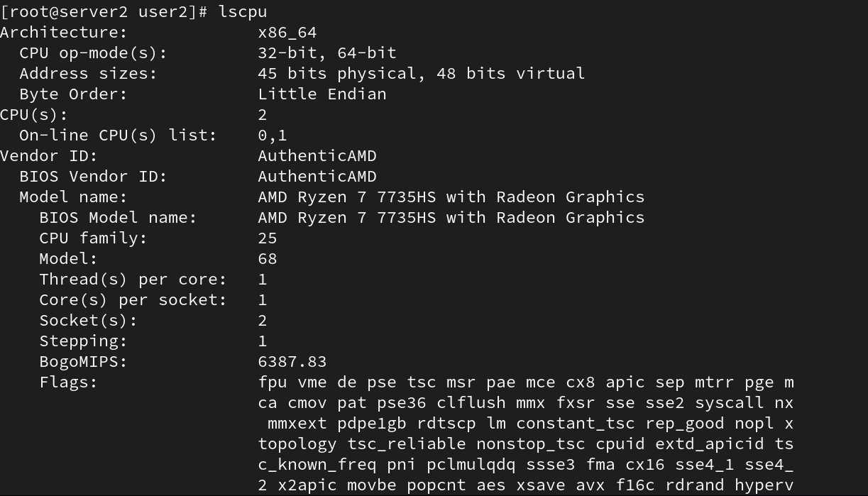Click the 'Vendor ID:' label

pyautogui.click(x=48, y=156)
